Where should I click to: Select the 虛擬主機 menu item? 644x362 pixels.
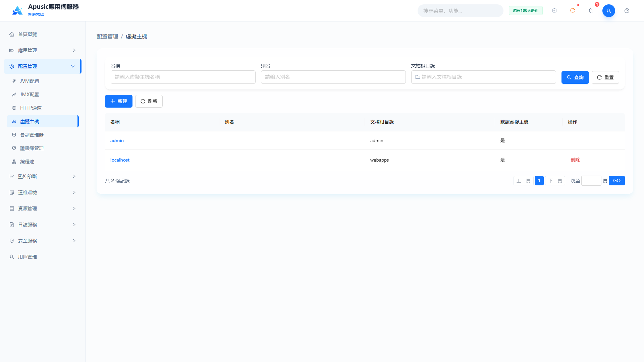point(43,121)
